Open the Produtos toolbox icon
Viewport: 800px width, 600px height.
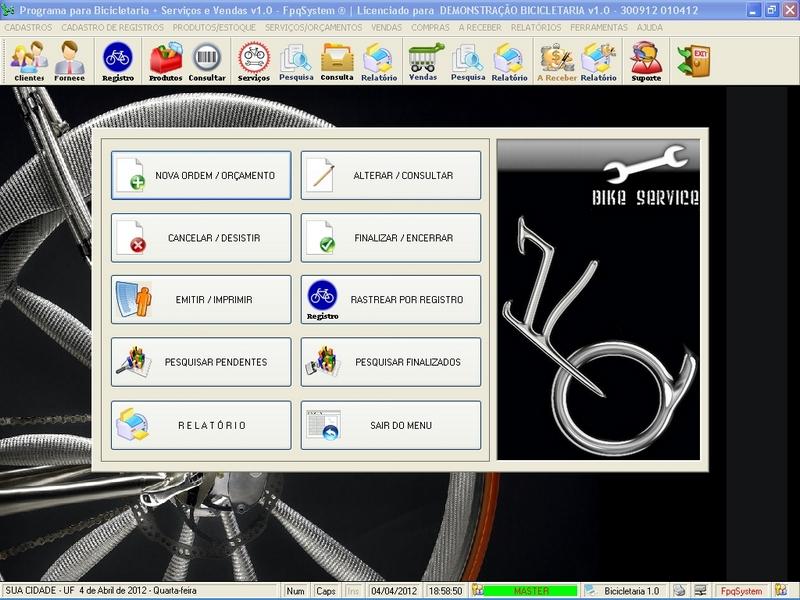[x=165, y=62]
